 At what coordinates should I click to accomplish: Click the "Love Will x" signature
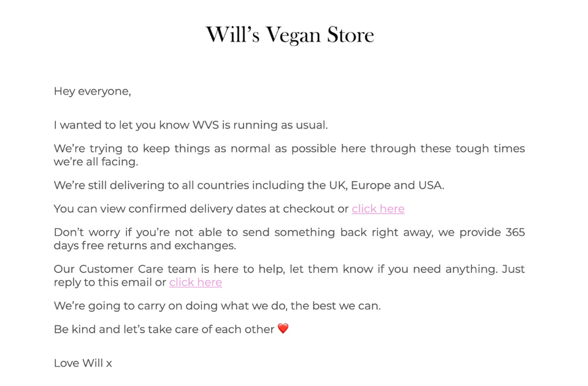pos(83,363)
